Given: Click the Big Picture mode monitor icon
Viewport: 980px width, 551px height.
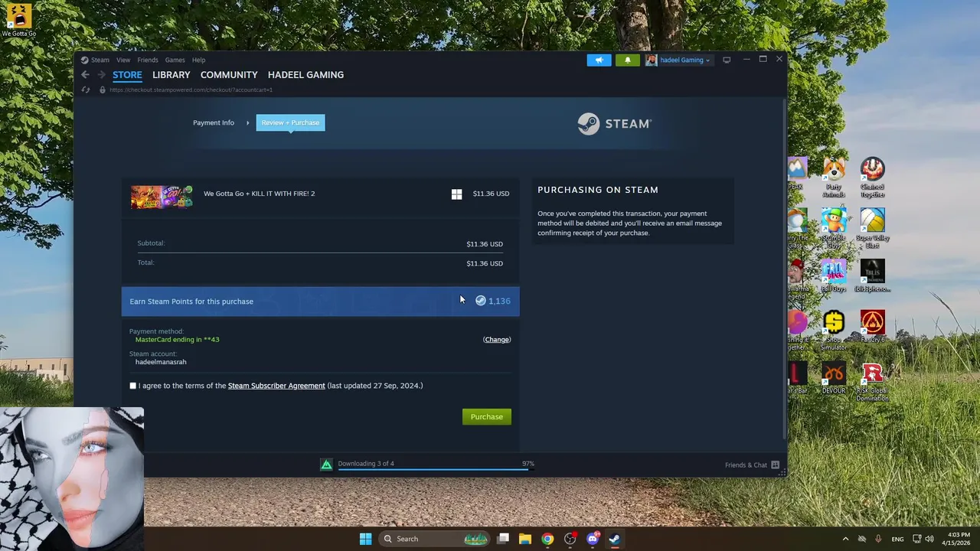Looking at the screenshot, I should click(727, 60).
